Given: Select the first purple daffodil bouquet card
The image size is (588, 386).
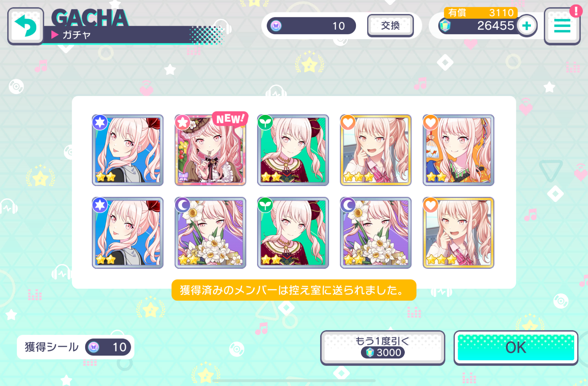Looking at the screenshot, I should [210, 233].
